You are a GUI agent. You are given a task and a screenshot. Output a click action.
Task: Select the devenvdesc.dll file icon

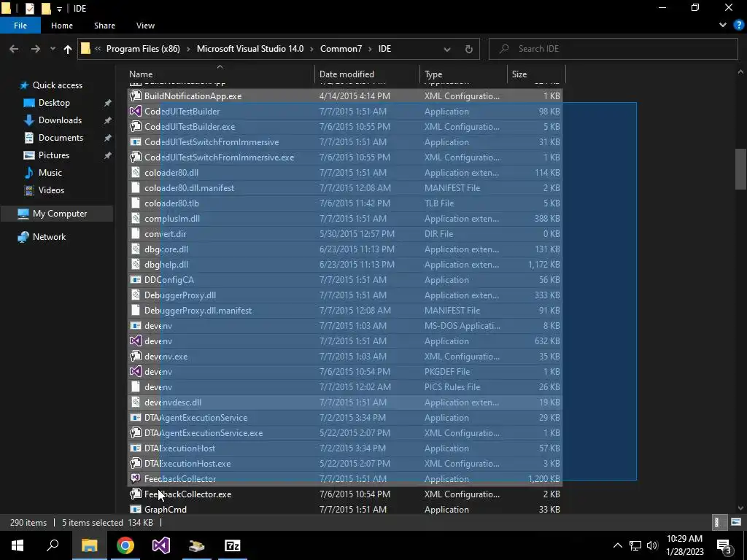click(135, 402)
